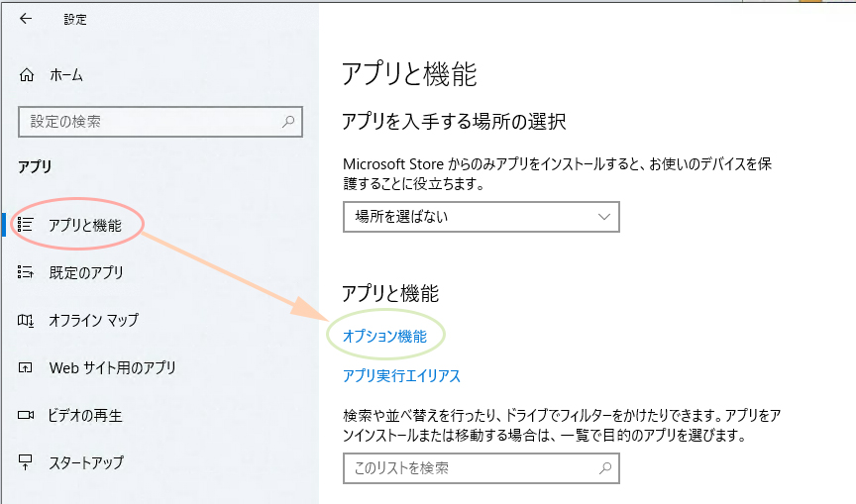Open the オプション機能 link
Screen dimensions: 856x504
[x=384, y=336]
